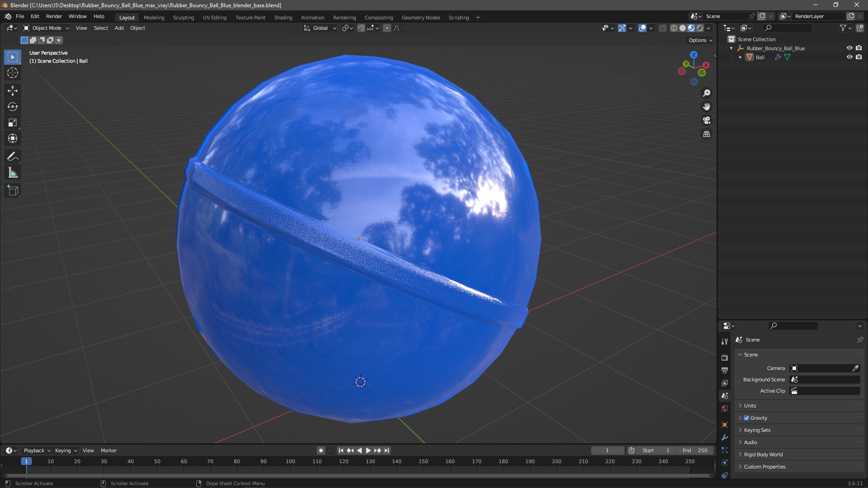Viewport: 868px width, 488px height.
Task: Switch to the Modeling workspace tab
Action: click(154, 18)
